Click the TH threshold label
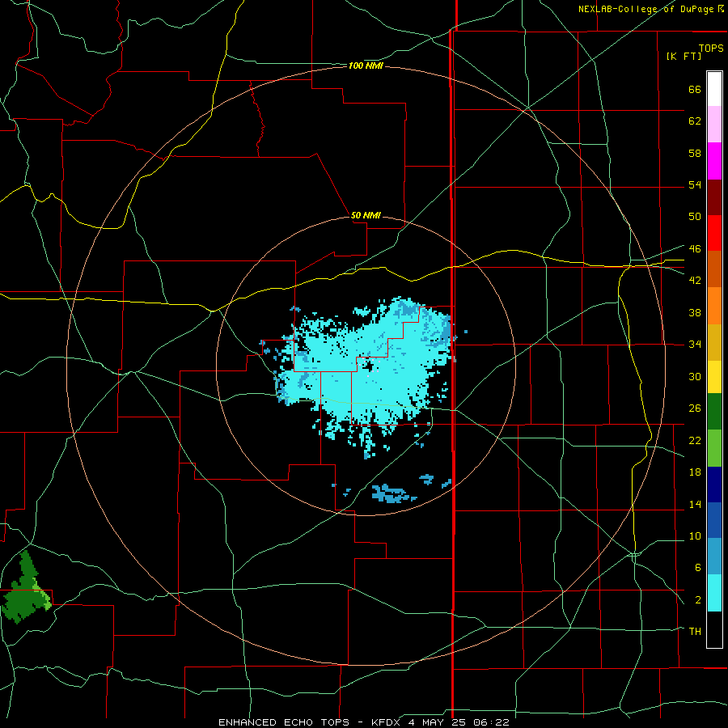728x728 pixels. 695,632
